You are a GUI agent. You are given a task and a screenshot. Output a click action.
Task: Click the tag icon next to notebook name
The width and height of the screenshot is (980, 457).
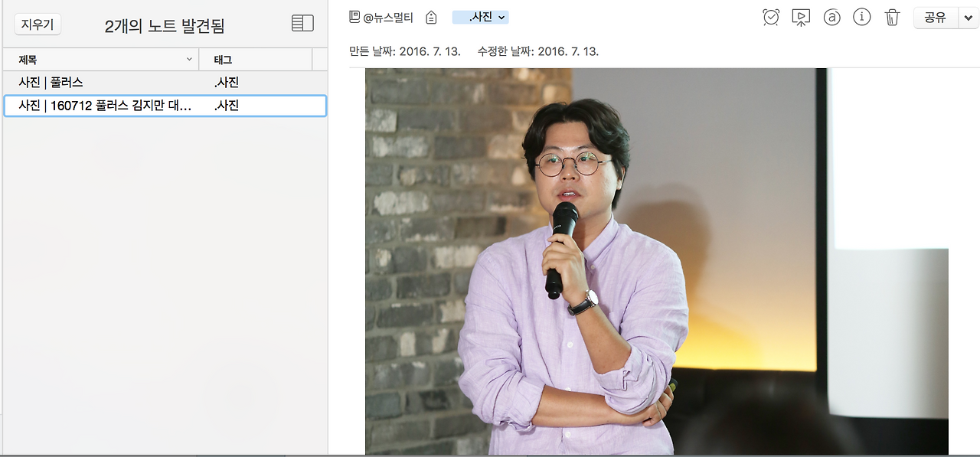(432, 18)
